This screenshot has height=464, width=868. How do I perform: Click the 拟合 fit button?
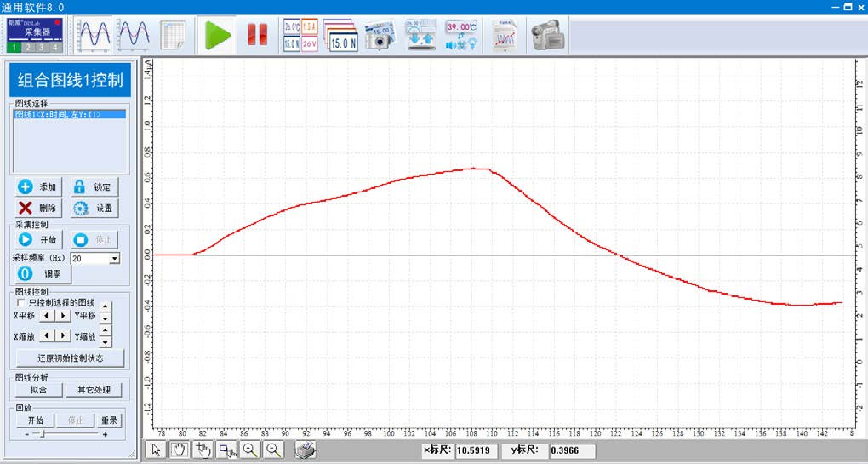click(38, 390)
